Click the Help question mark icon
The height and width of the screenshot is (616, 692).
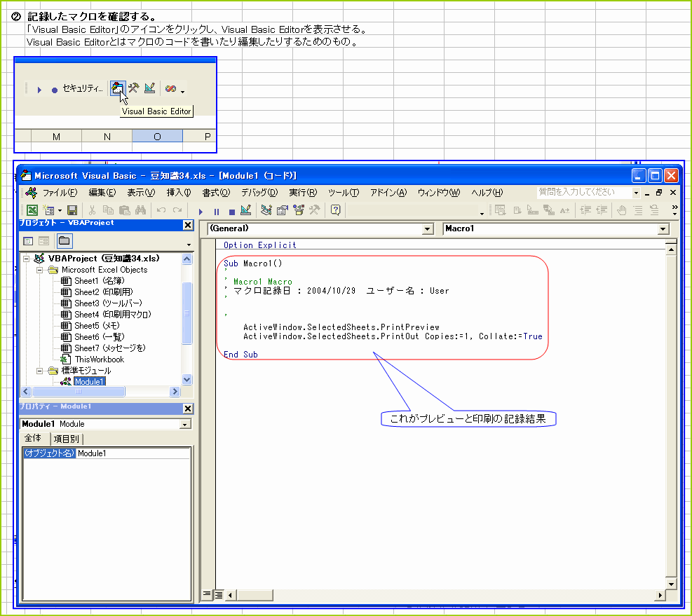(x=335, y=210)
